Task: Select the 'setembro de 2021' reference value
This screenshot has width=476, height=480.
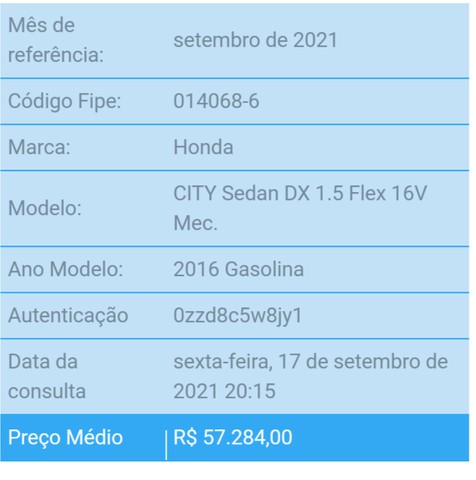Action: 256,40
